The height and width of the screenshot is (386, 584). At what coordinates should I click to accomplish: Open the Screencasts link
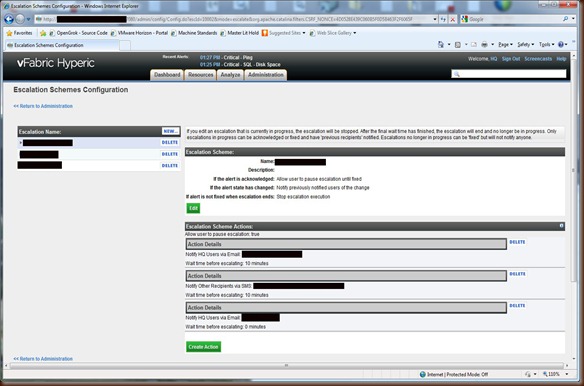(x=538, y=59)
